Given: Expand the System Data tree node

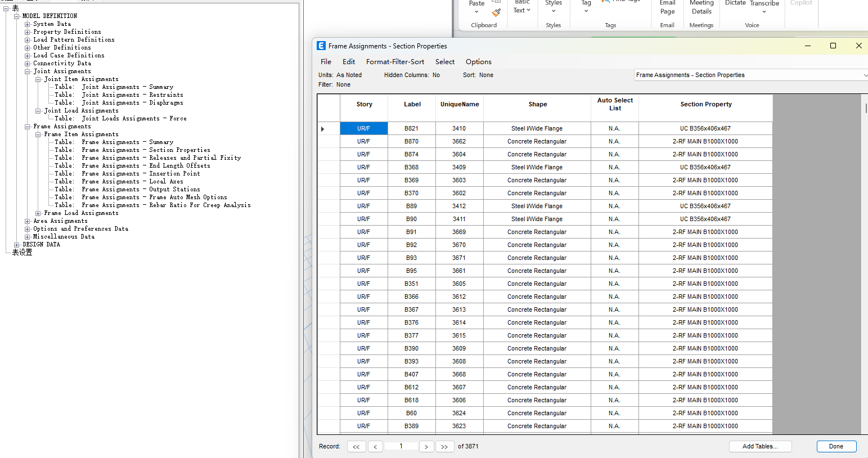Looking at the screenshot, I should pyautogui.click(x=28, y=24).
